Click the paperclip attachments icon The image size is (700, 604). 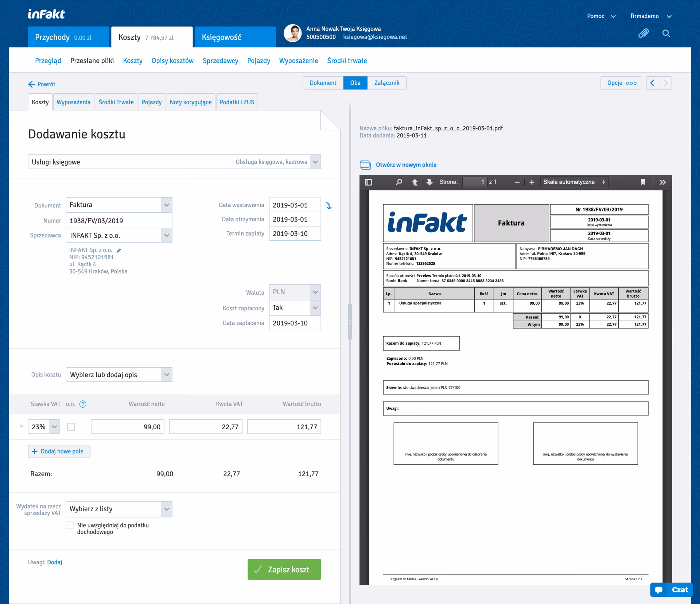pyautogui.click(x=643, y=34)
